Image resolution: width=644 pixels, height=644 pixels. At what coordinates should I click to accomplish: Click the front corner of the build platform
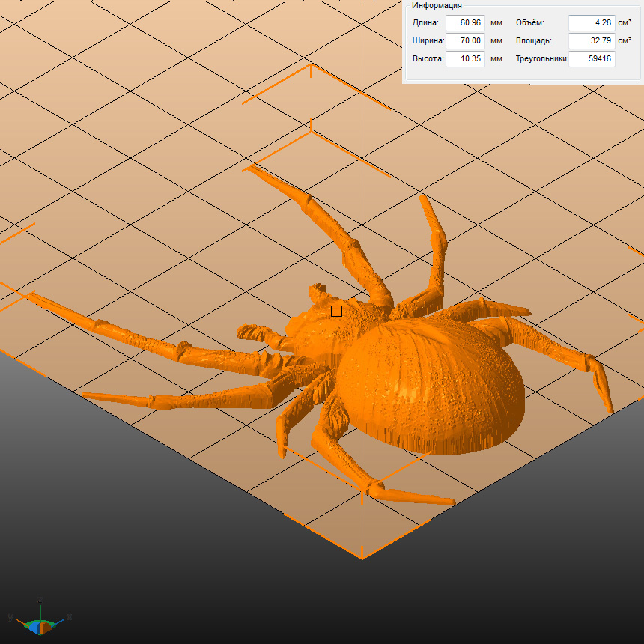tap(362, 558)
